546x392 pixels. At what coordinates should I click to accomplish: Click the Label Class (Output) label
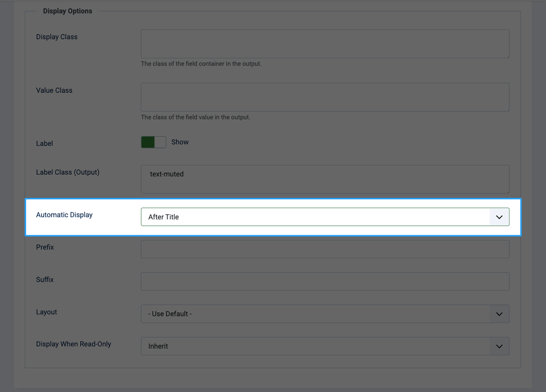[x=68, y=172]
